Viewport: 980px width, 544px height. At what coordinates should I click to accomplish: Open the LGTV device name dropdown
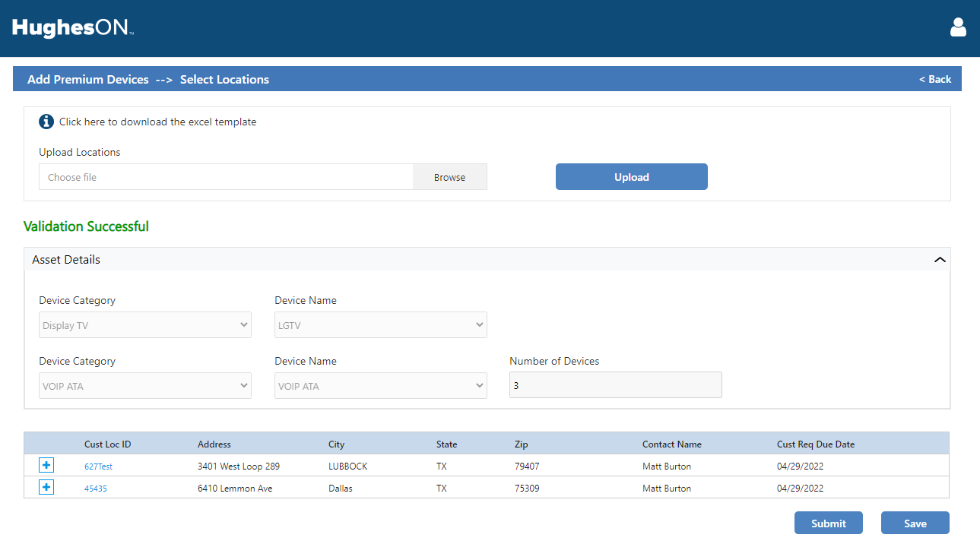(x=380, y=325)
